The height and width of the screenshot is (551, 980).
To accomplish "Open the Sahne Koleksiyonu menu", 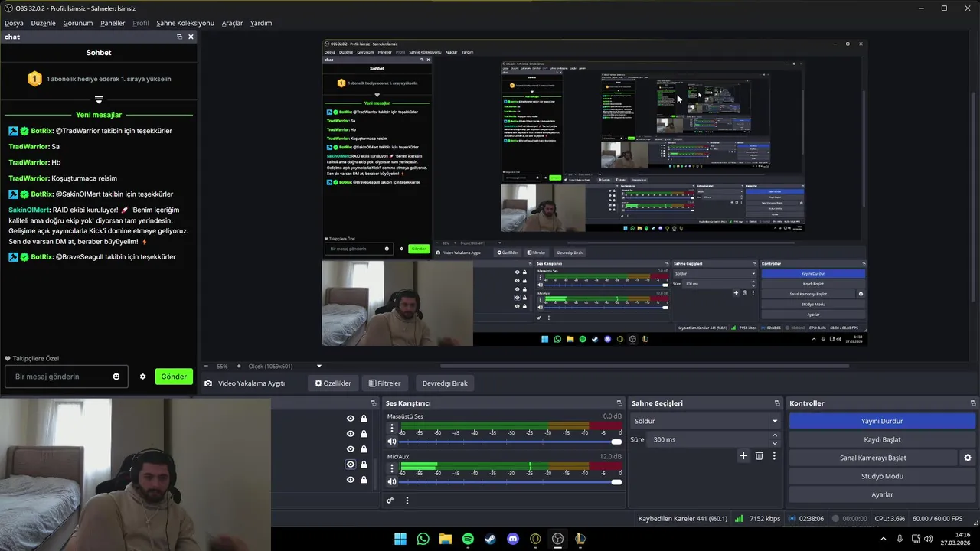I will pos(185,23).
